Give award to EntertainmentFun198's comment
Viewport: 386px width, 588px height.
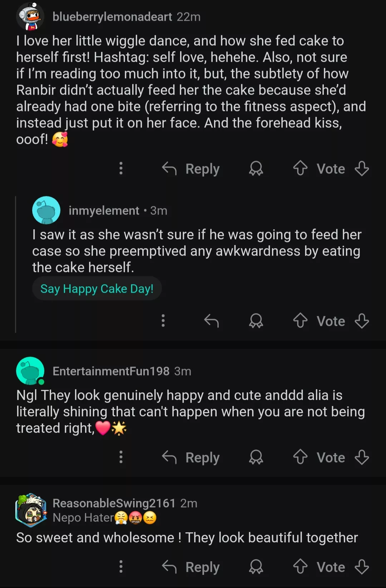click(256, 457)
